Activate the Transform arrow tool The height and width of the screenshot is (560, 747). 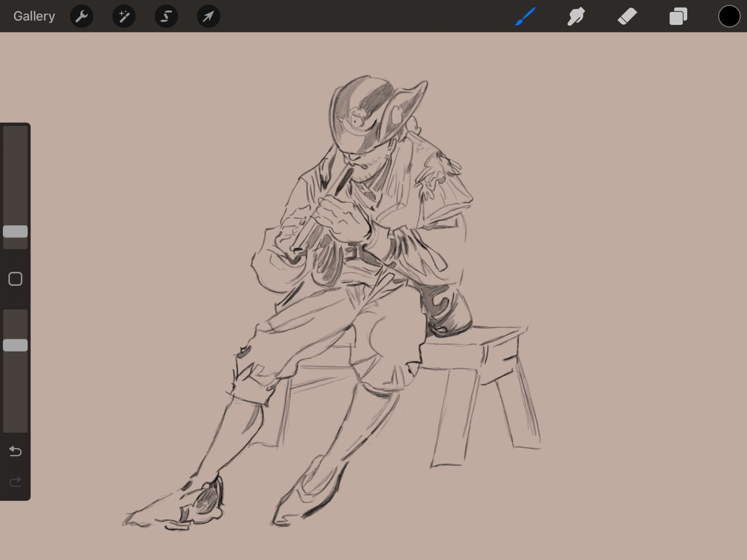pyautogui.click(x=208, y=16)
